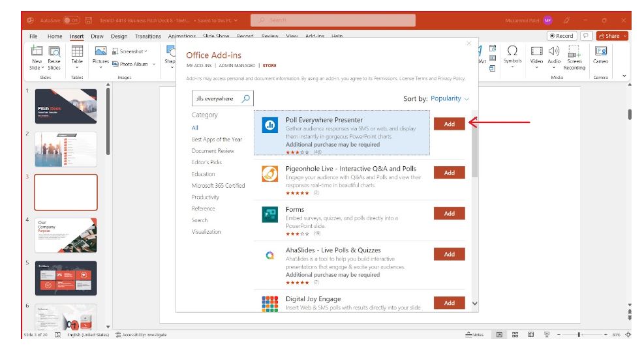
Task: Click the title bar Search box
Action: 333,20
